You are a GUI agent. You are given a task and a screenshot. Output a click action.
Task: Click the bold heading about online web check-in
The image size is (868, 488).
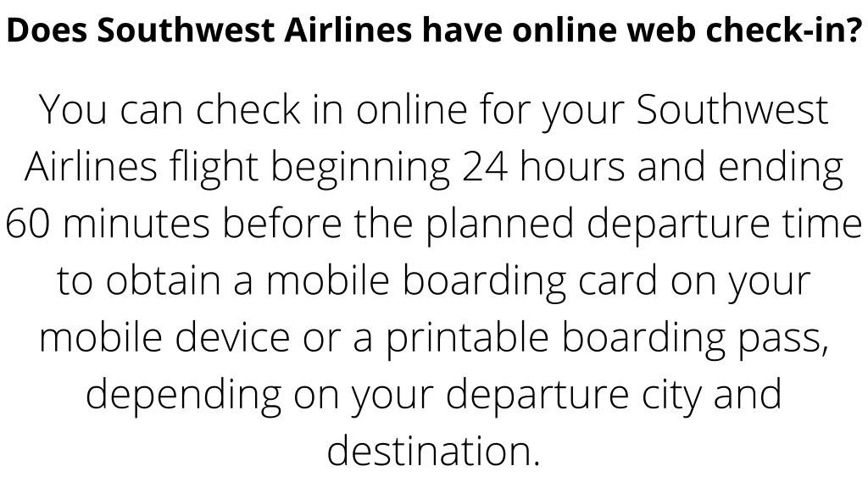pos(434,30)
